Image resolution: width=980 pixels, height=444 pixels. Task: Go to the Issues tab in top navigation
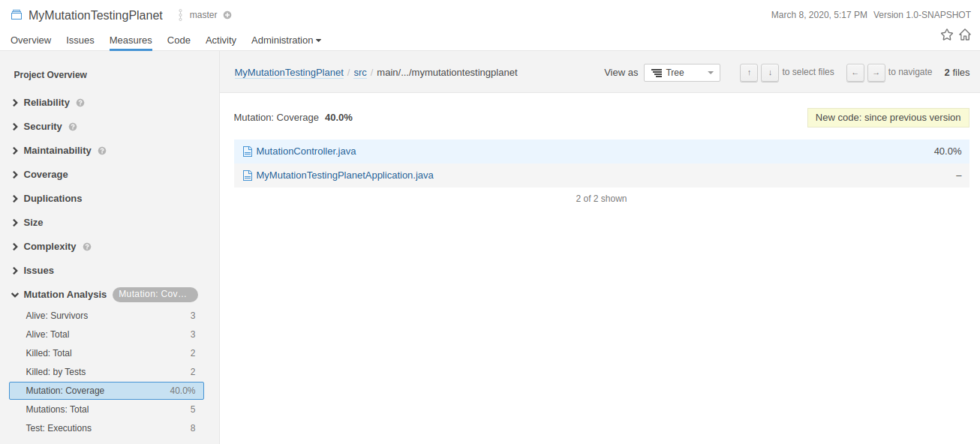click(80, 40)
